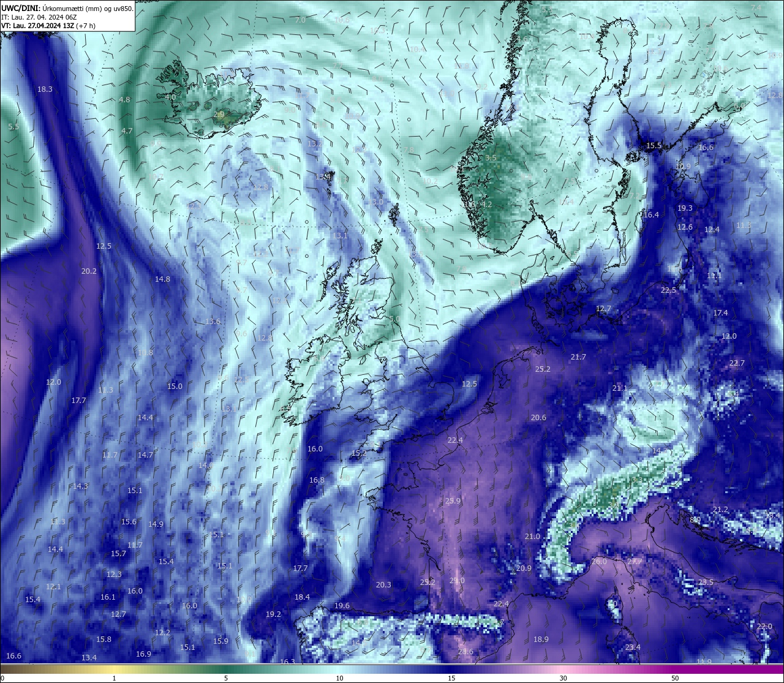
Task: Click the 29.0 value on the map
Action: (x=457, y=580)
